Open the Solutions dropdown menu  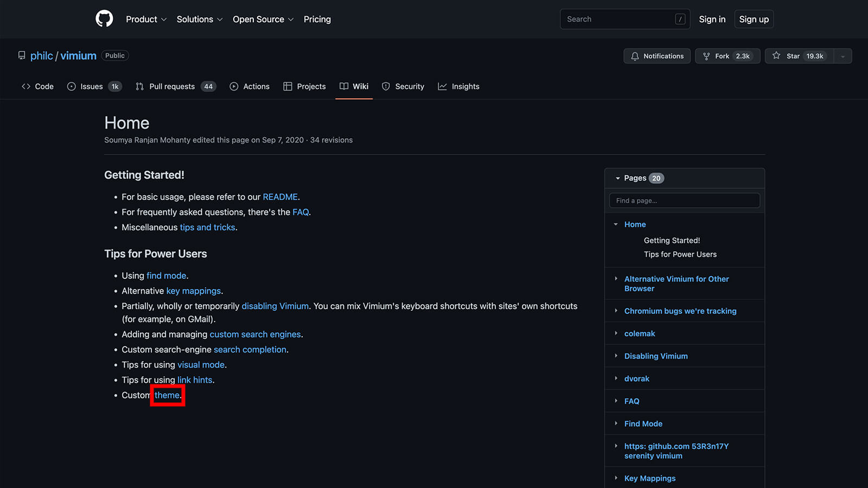pos(200,19)
